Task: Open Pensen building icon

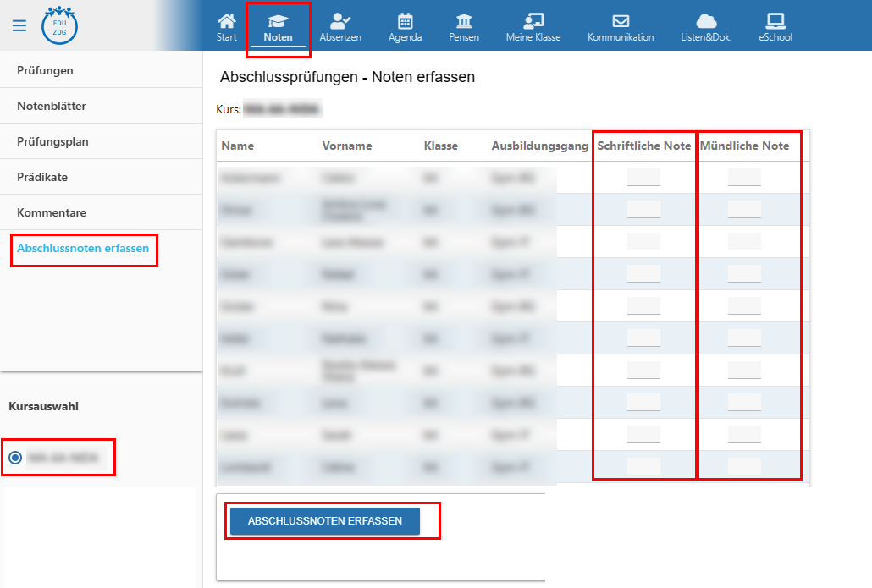Action: point(464,21)
